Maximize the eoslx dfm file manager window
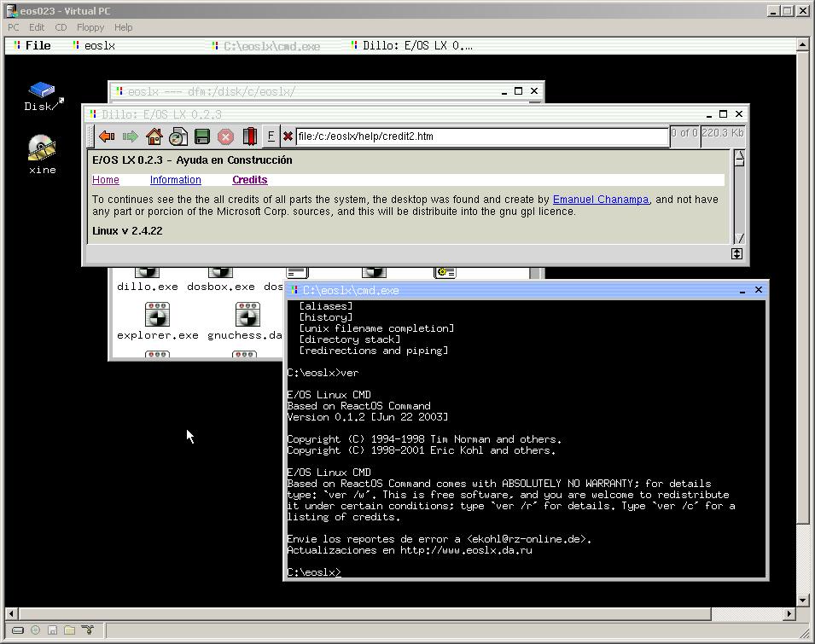815x644 pixels. (518, 91)
